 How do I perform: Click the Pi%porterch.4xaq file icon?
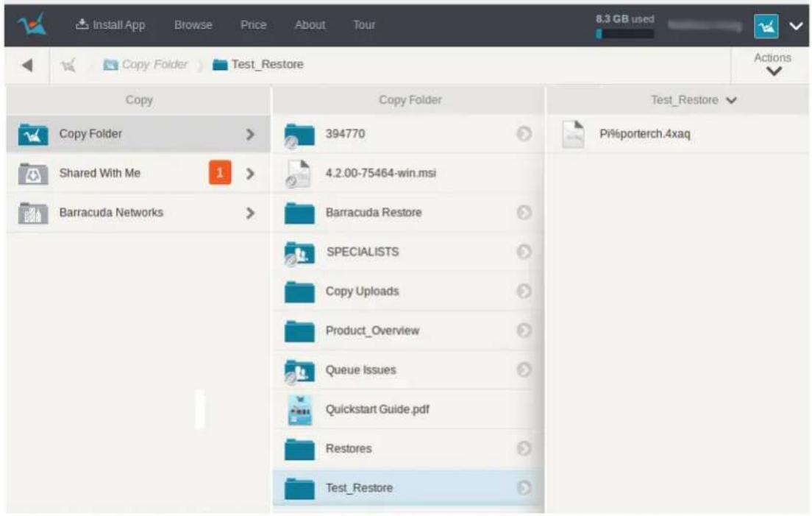point(573,134)
